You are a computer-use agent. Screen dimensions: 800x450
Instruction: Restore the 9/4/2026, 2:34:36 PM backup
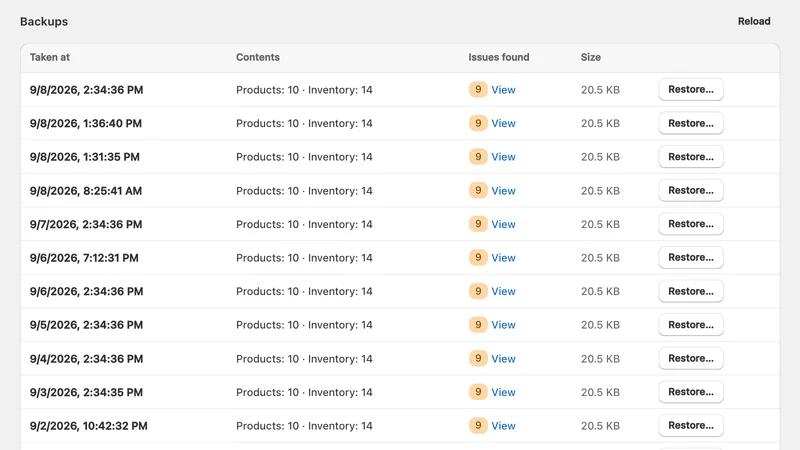coord(691,359)
